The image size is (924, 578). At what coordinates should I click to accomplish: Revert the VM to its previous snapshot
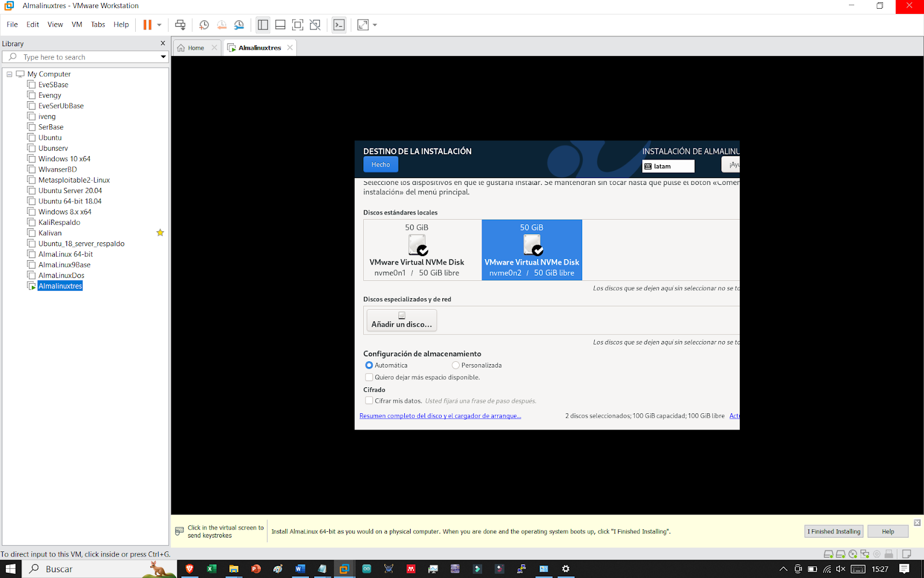point(222,25)
